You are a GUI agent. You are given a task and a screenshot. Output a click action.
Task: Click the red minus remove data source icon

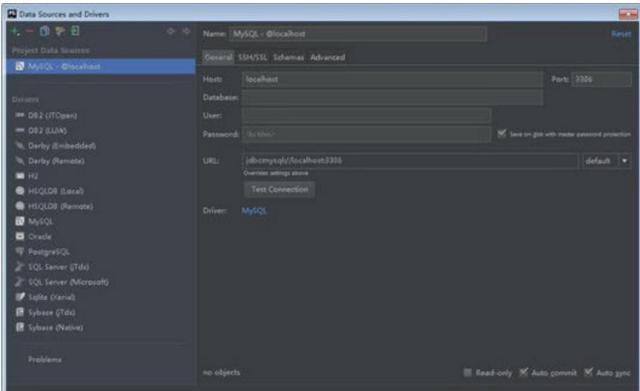30,31
